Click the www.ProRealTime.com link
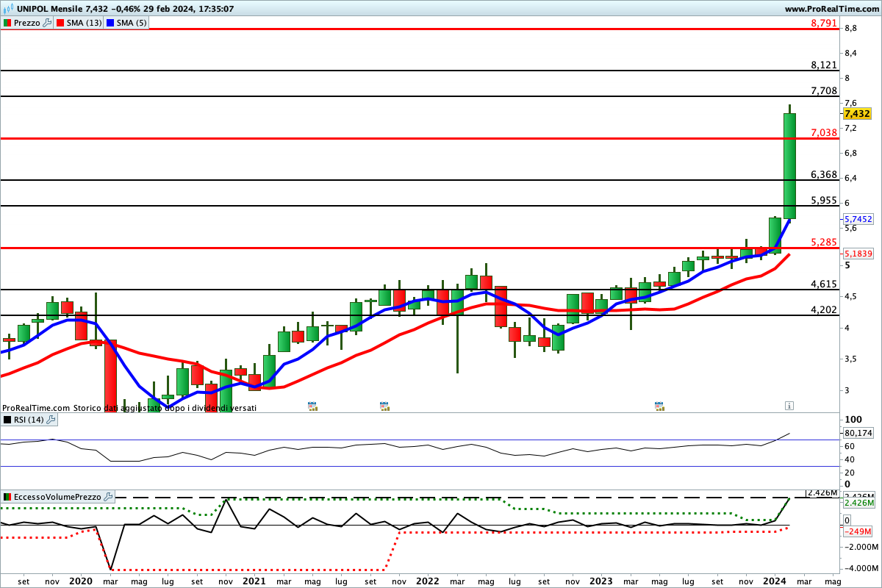The image size is (882, 588). pos(832,9)
